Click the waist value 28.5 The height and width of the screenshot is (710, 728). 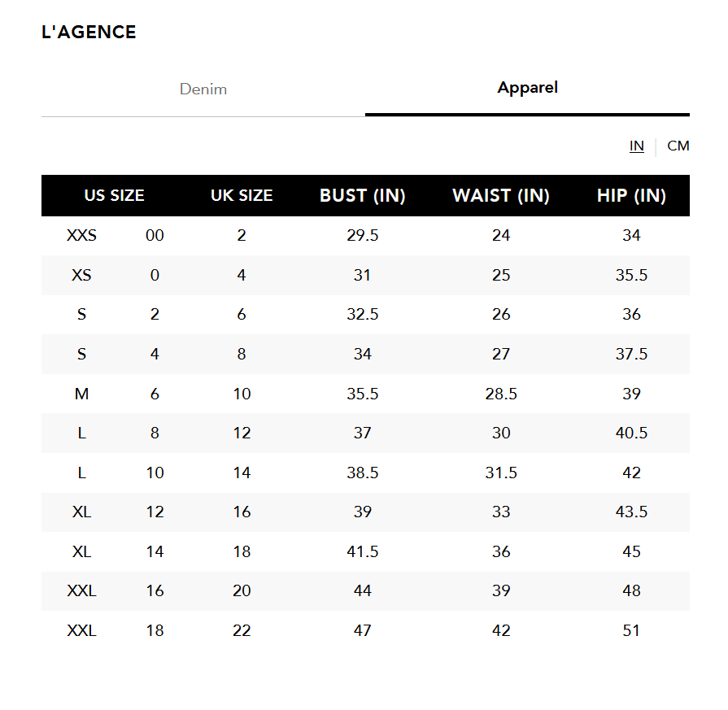[x=501, y=394]
